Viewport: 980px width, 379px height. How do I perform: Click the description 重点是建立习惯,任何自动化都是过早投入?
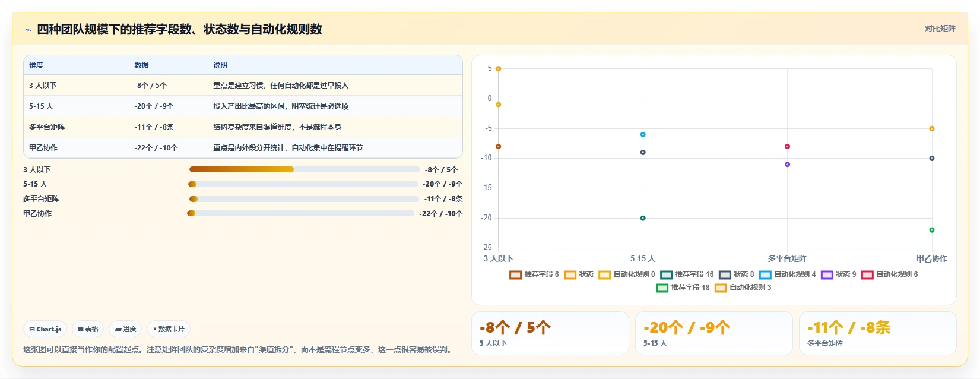(281, 86)
